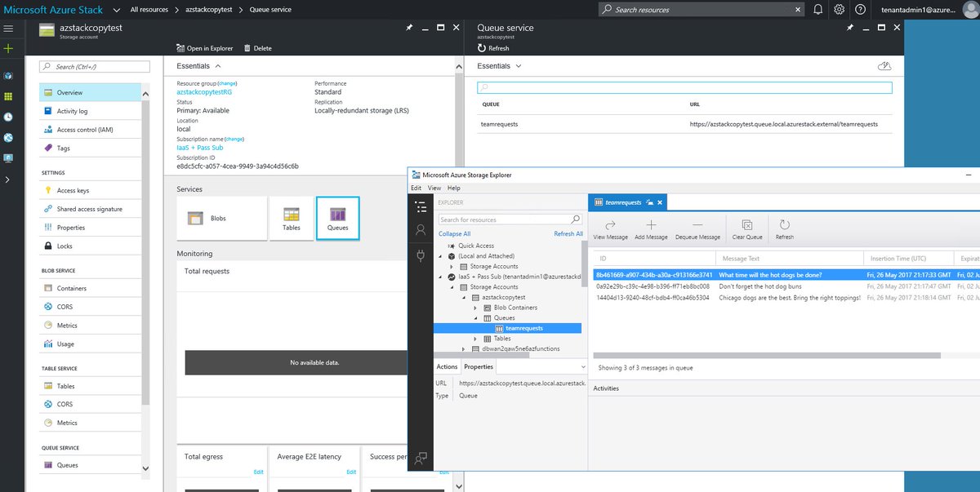980x492 pixels.
Task: Pin the azstackcopytest blade
Action: pos(409,27)
